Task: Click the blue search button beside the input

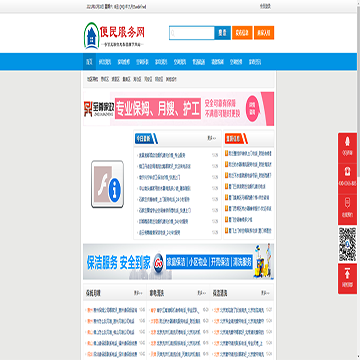Action: pyautogui.click(x=222, y=33)
